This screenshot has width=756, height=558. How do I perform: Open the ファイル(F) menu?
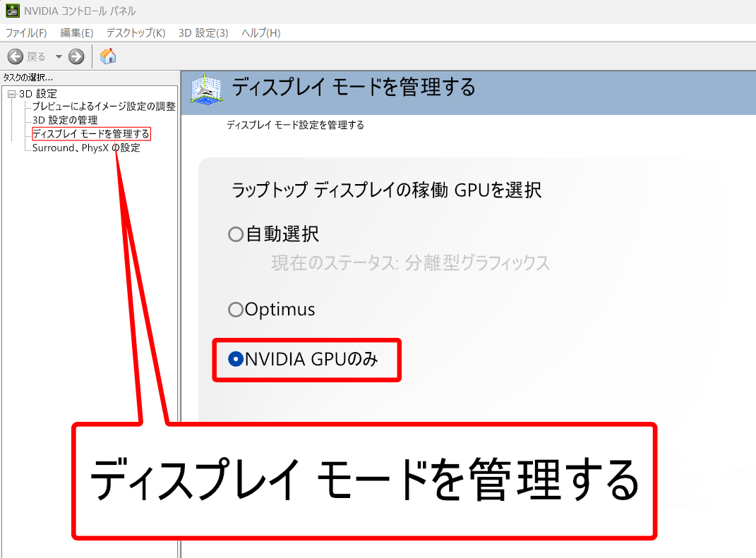[x=26, y=33]
